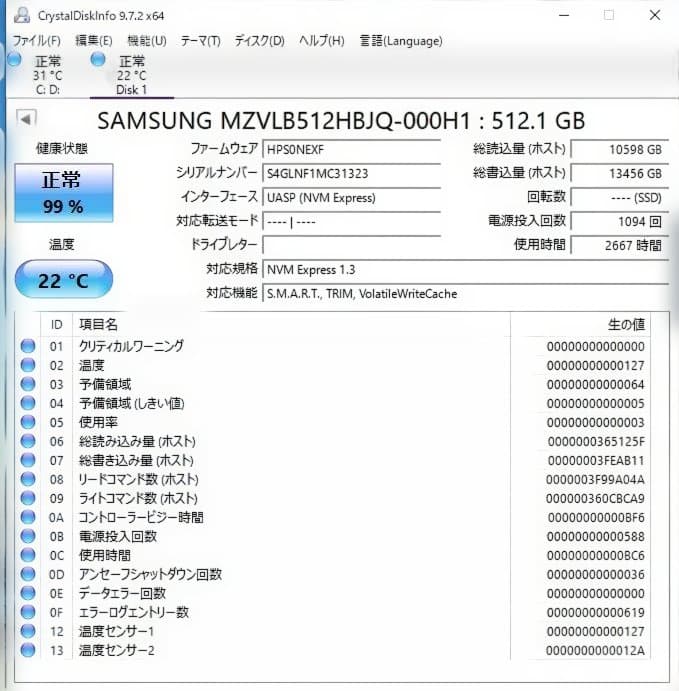Viewport: 679px width, 691px height.
Task: Click the 対応転送モード field
Action: [352, 221]
